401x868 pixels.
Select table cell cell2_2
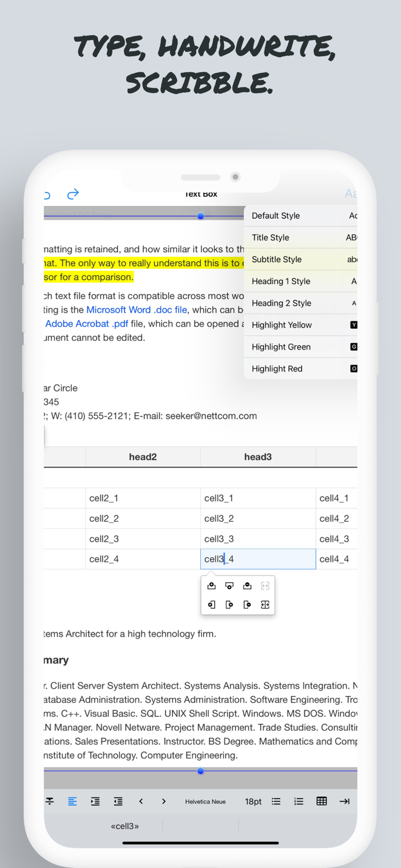coord(143,518)
